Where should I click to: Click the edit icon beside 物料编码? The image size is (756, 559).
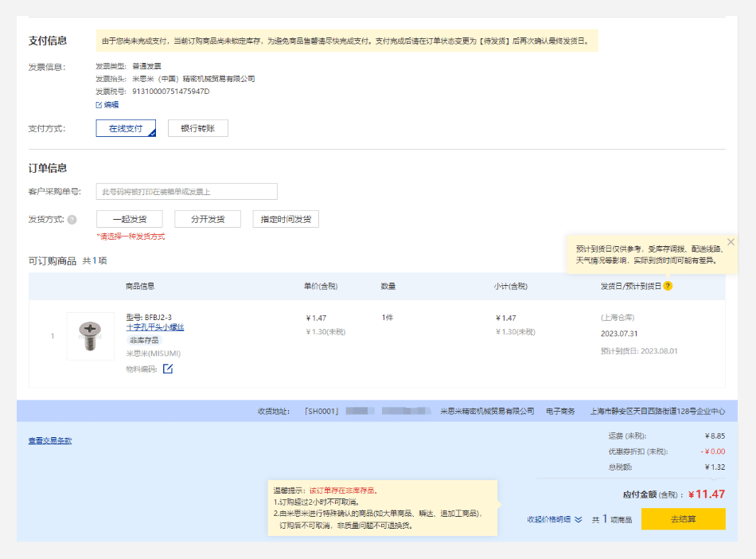coord(168,369)
